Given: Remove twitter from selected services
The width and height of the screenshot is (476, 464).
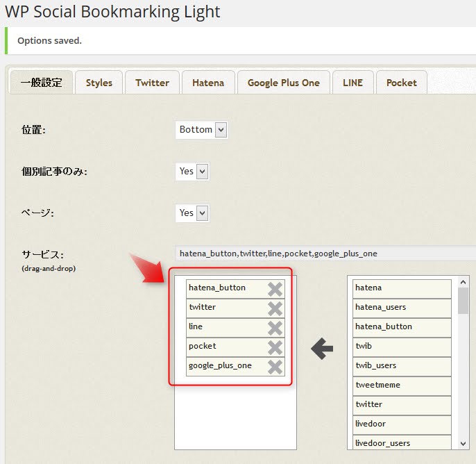Looking at the screenshot, I should point(275,308).
